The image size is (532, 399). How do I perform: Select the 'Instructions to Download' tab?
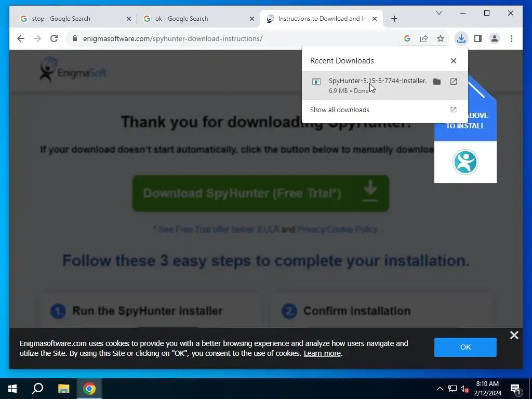[x=321, y=19]
